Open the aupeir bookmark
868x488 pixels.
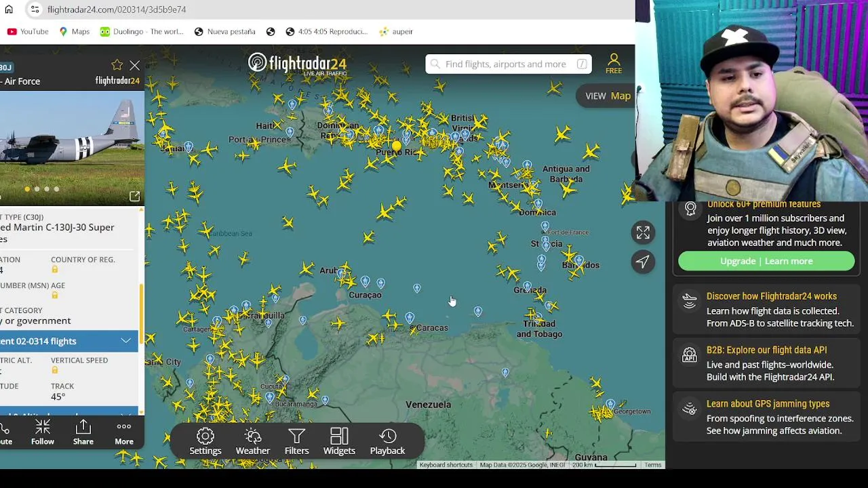pyautogui.click(x=396, y=31)
